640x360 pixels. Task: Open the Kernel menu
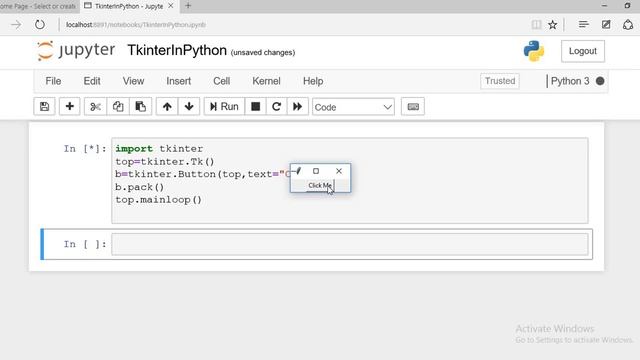pos(266,81)
